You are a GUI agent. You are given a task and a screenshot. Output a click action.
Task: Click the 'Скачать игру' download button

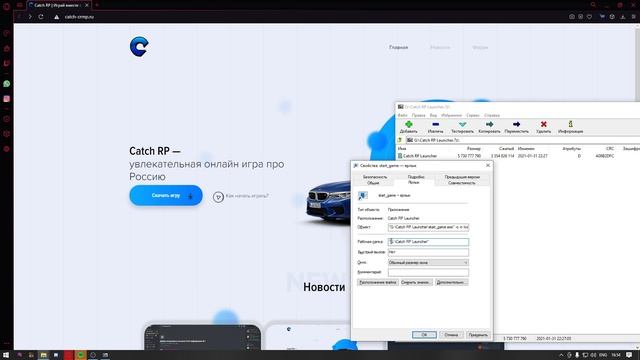166,195
